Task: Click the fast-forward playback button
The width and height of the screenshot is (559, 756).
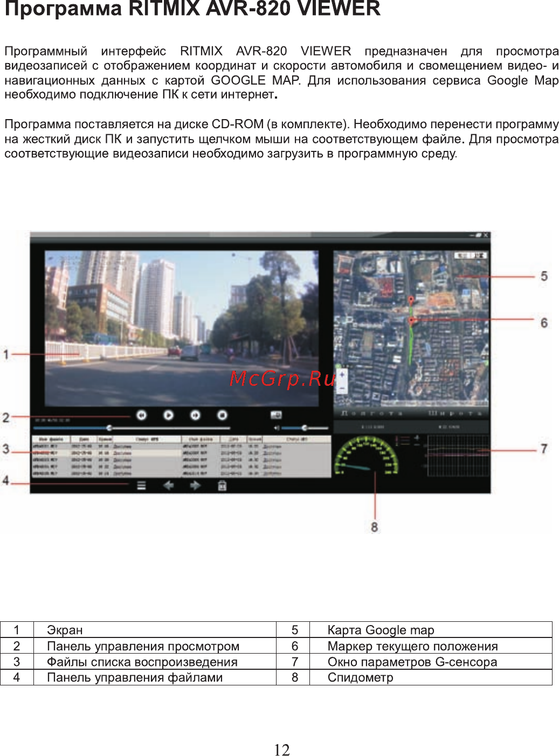Action: pyautogui.click(x=195, y=415)
